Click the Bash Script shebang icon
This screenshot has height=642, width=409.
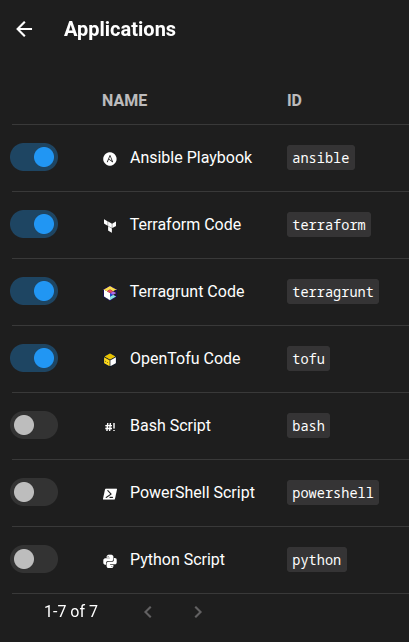pyautogui.click(x=110, y=427)
